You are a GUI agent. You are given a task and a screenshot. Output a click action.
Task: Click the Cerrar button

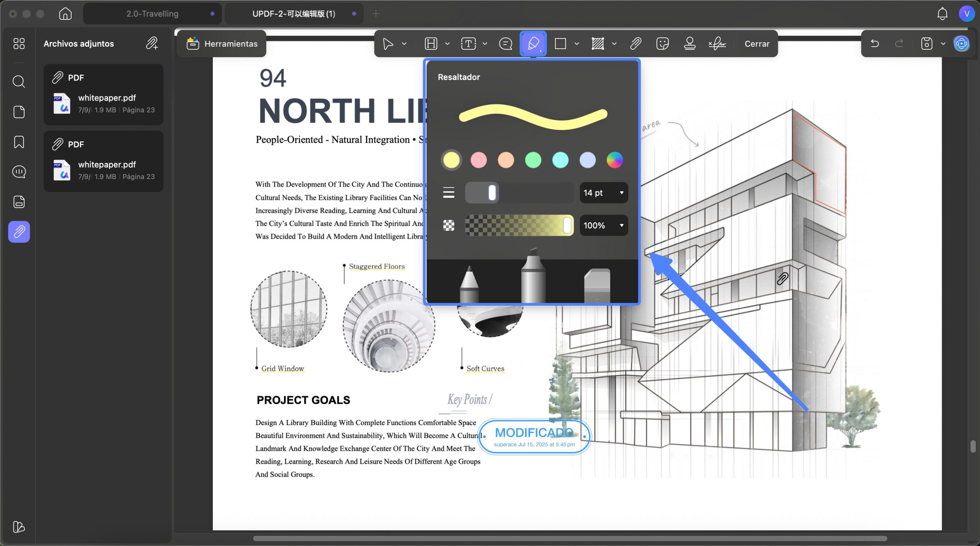pos(757,44)
